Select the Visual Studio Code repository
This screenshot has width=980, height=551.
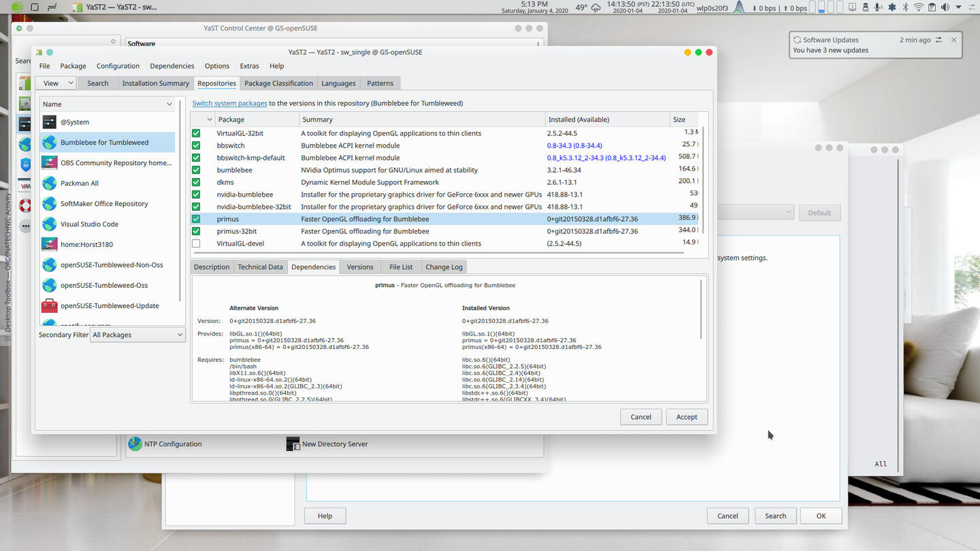108,224
